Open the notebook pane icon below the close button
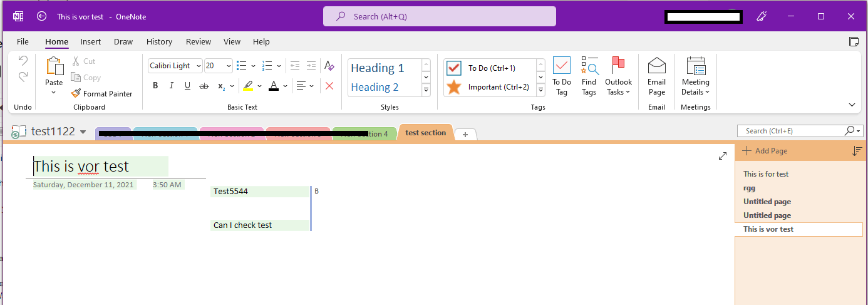 tap(853, 42)
